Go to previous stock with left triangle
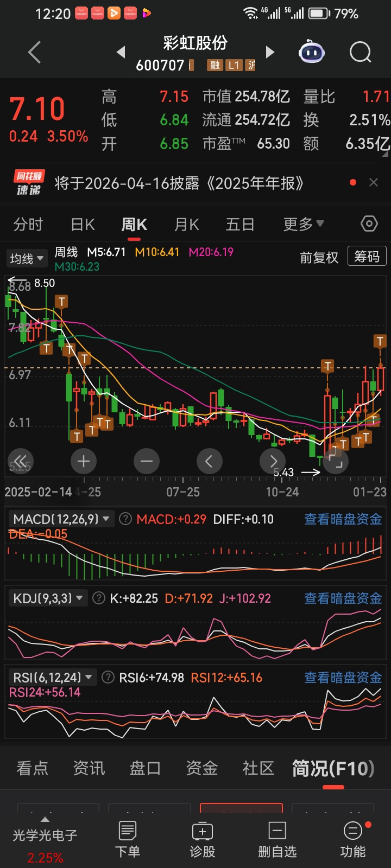This screenshot has height=868, width=391. 121,52
